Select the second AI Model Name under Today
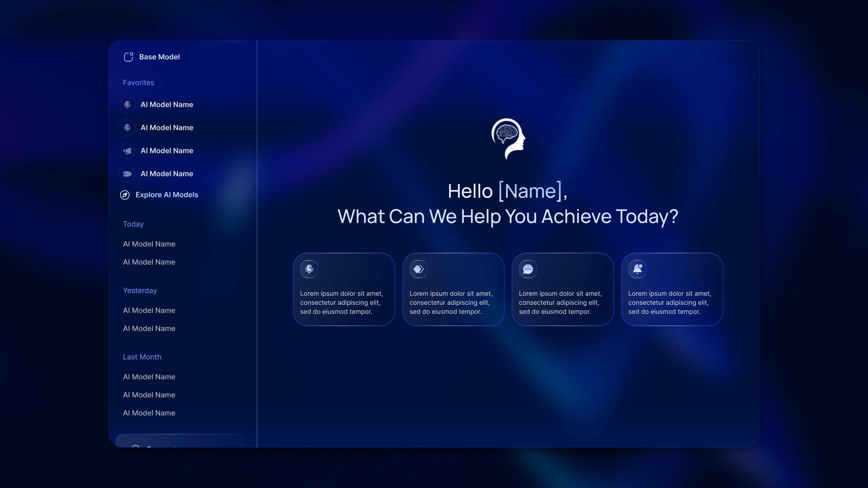868x488 pixels. [149, 262]
